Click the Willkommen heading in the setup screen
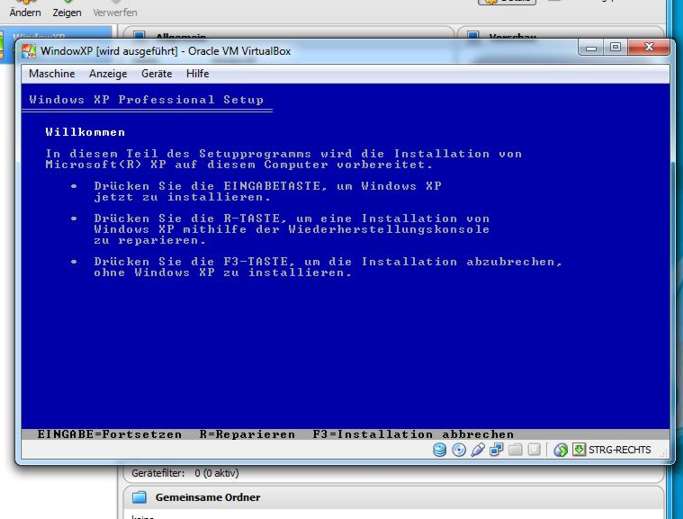 (85, 132)
